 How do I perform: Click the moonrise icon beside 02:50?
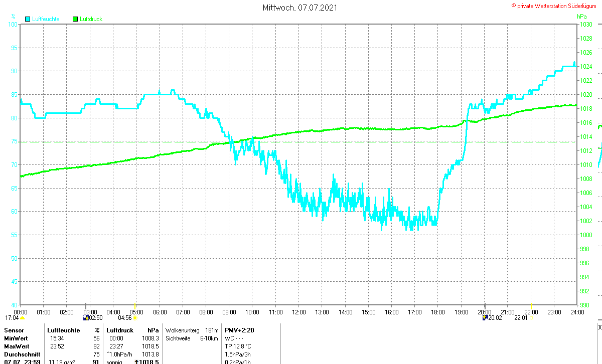coord(86,318)
